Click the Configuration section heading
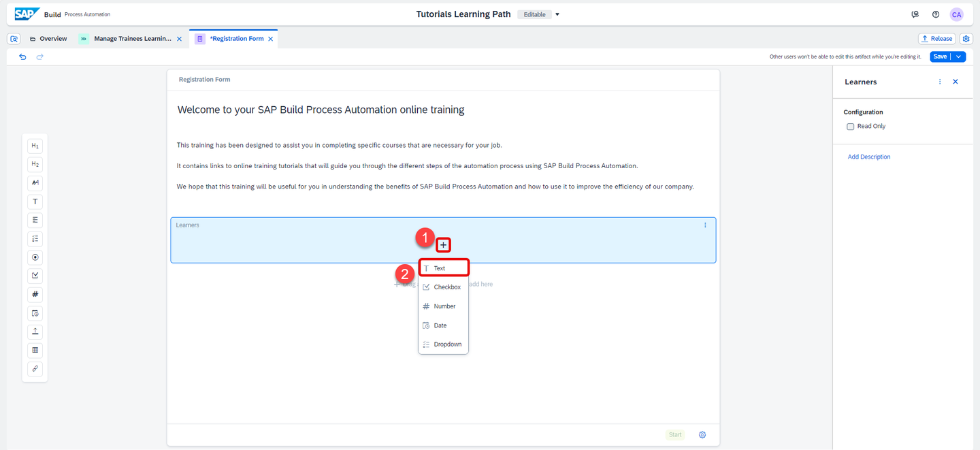 863,112
